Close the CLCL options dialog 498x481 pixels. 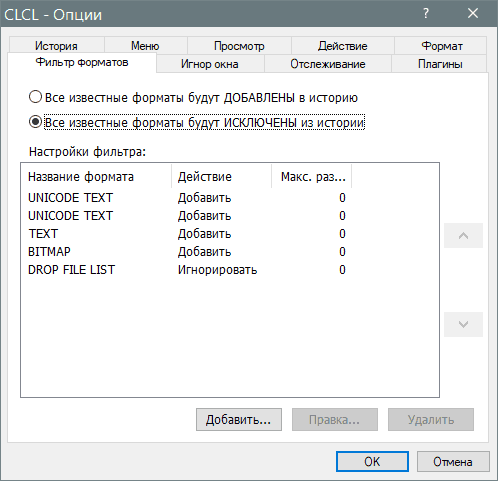(x=473, y=13)
